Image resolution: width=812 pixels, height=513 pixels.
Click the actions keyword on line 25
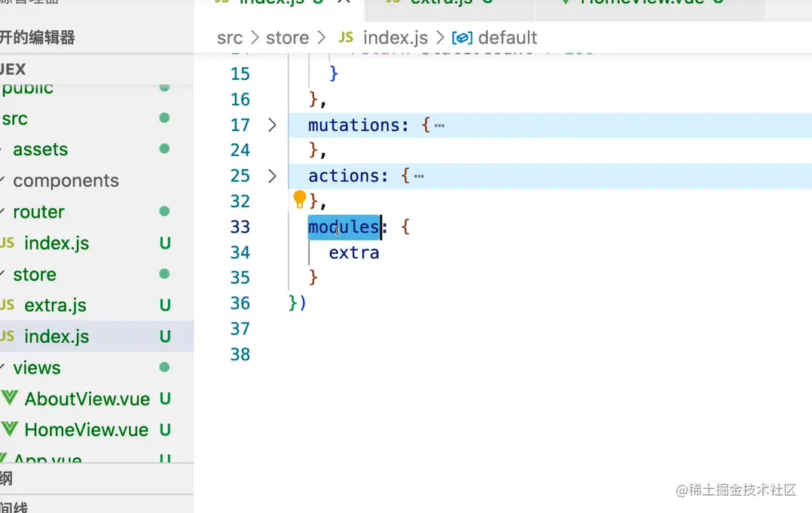(343, 176)
